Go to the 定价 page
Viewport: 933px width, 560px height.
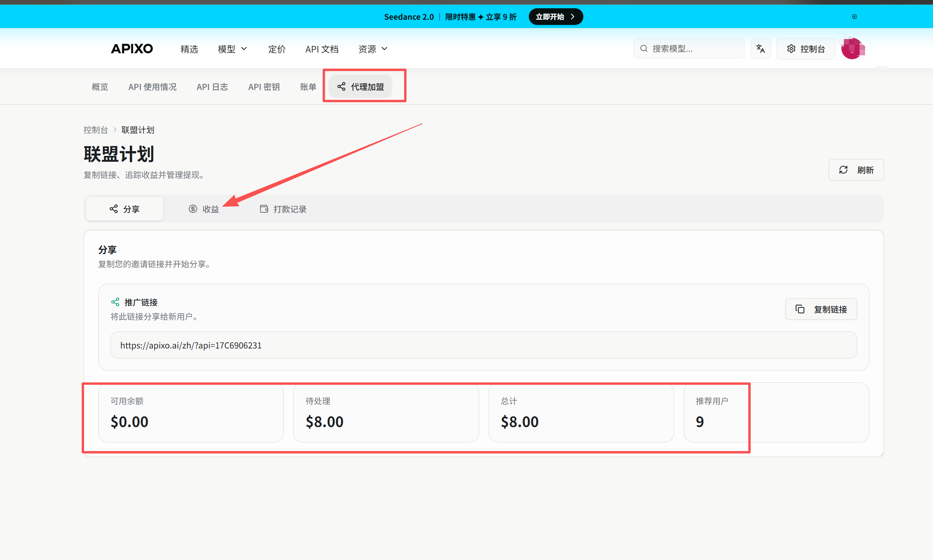277,49
